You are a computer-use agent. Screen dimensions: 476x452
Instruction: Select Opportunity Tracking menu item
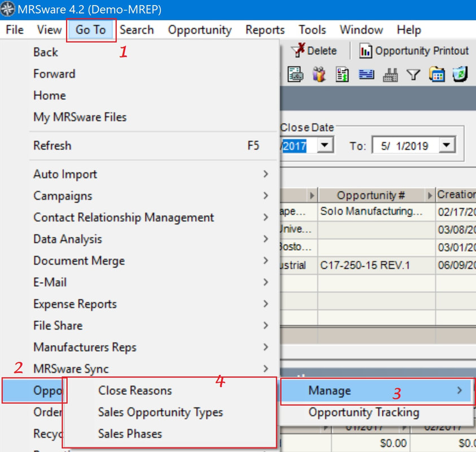377,412
